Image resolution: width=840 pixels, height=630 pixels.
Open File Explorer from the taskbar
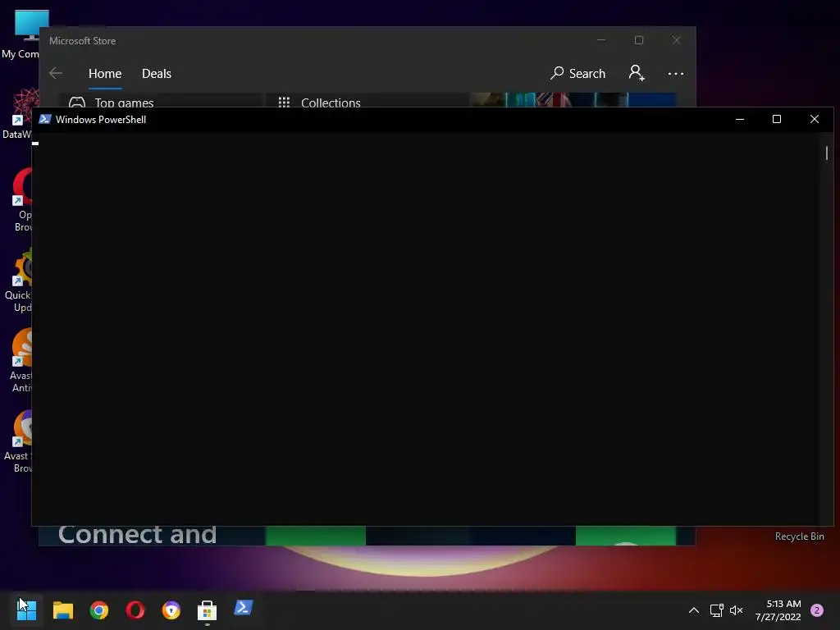[62, 610]
